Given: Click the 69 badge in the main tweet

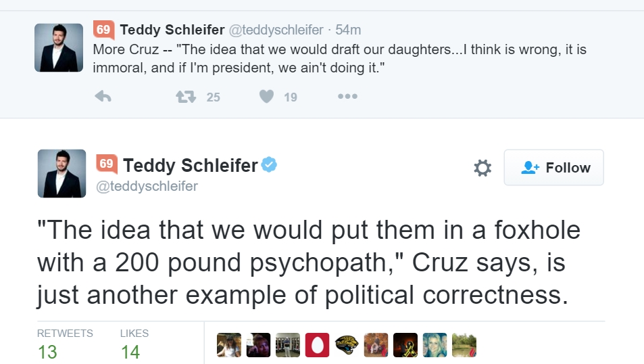Looking at the screenshot, I should coord(106,164).
